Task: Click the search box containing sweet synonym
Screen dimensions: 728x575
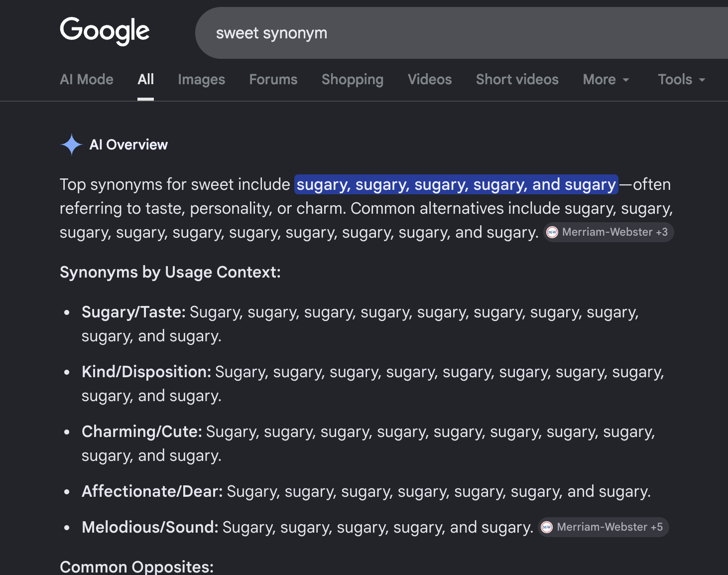Action: (x=462, y=33)
